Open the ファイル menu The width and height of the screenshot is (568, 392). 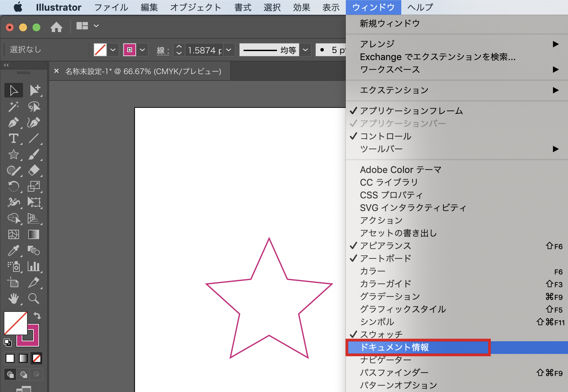click(x=111, y=7)
